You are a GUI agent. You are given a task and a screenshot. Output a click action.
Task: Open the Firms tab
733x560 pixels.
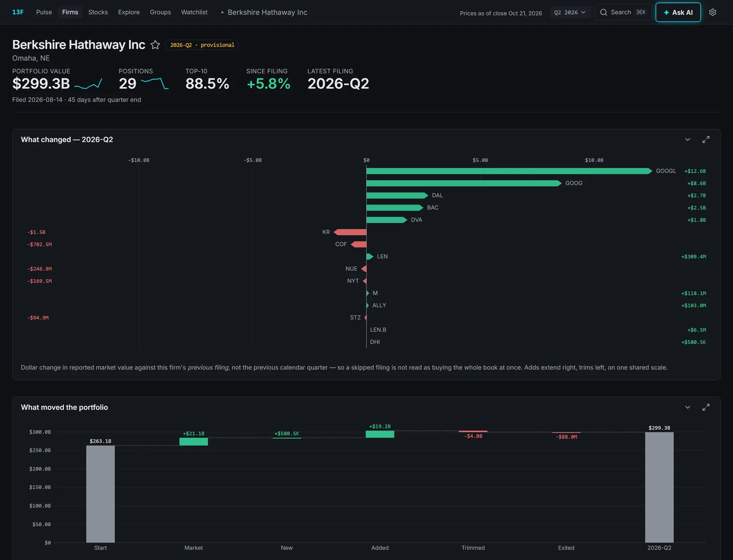click(x=70, y=12)
